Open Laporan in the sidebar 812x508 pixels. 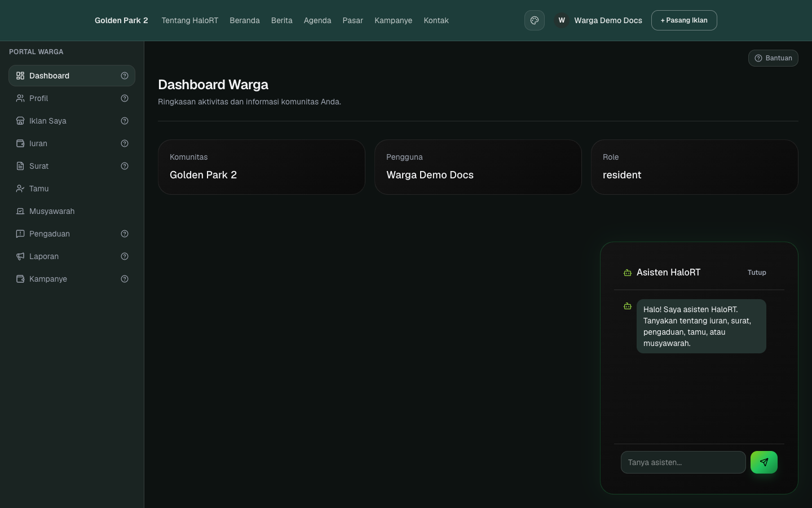pyautogui.click(x=72, y=256)
